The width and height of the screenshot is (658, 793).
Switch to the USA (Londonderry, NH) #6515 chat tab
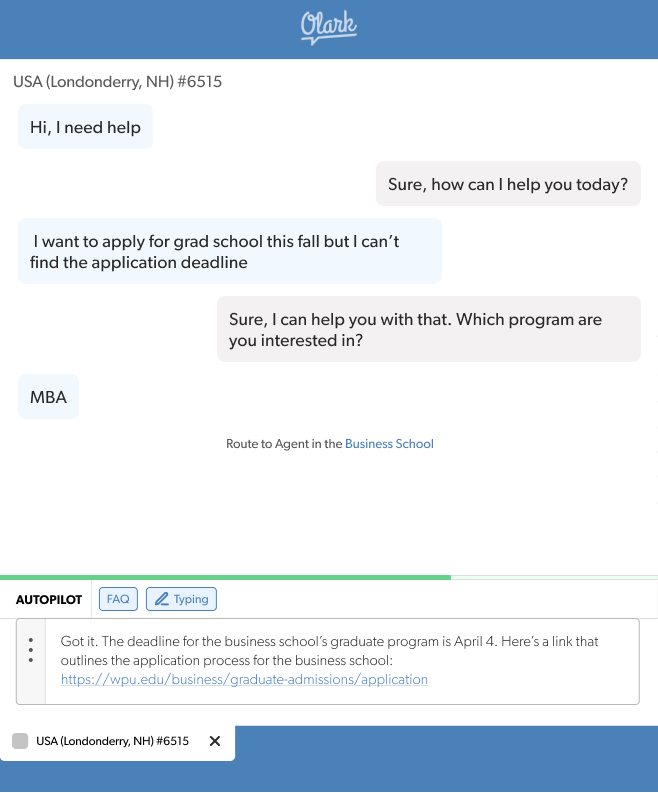point(112,741)
